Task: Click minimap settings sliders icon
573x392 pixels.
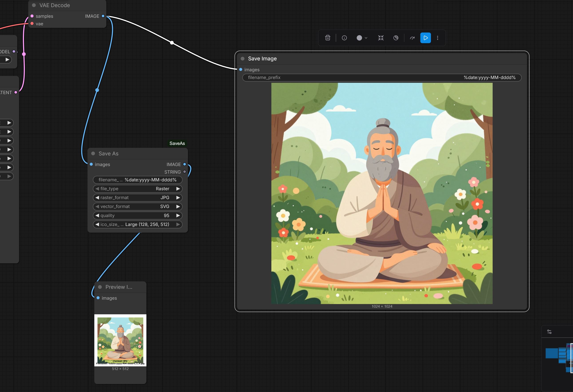Action: coord(549,332)
